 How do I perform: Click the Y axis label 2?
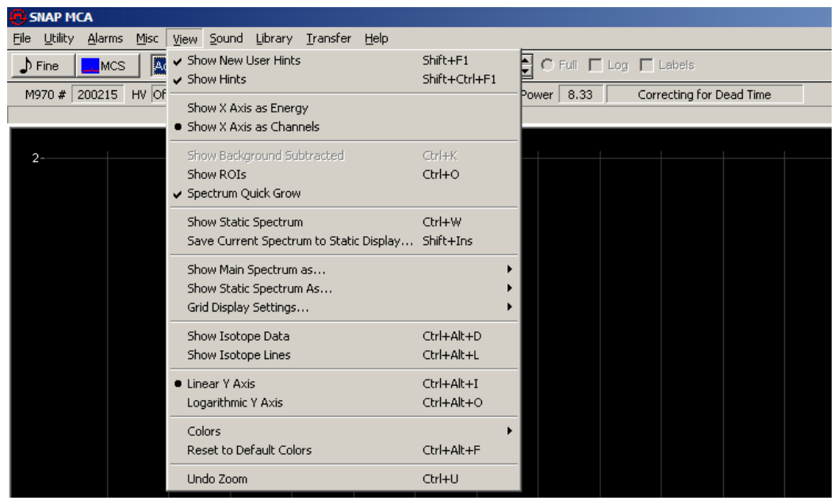point(35,158)
